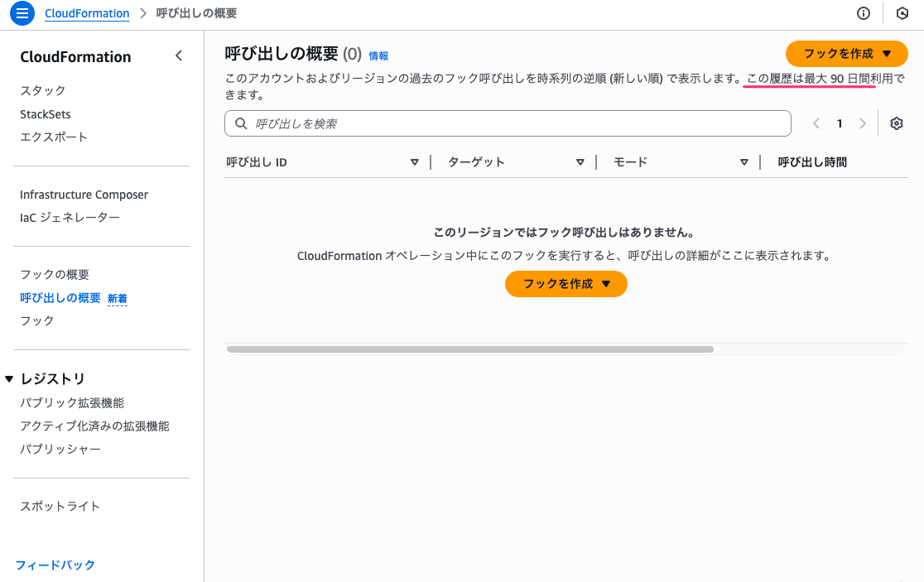Open Infrastructure Composer in the sidebar
The image size is (924, 582).
[x=84, y=195]
